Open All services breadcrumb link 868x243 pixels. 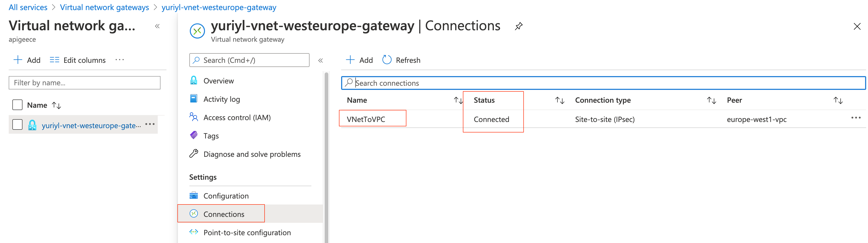tap(28, 7)
